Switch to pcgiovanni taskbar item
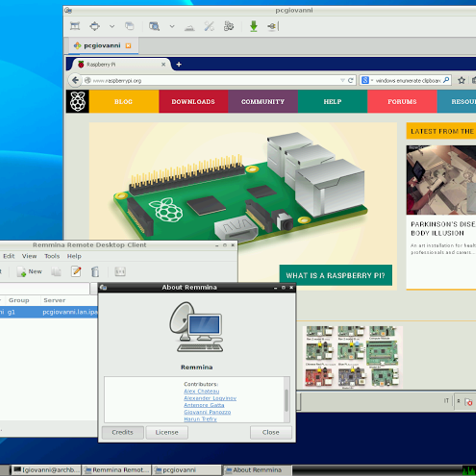Image resolution: width=476 pixels, height=476 pixels. click(187, 470)
